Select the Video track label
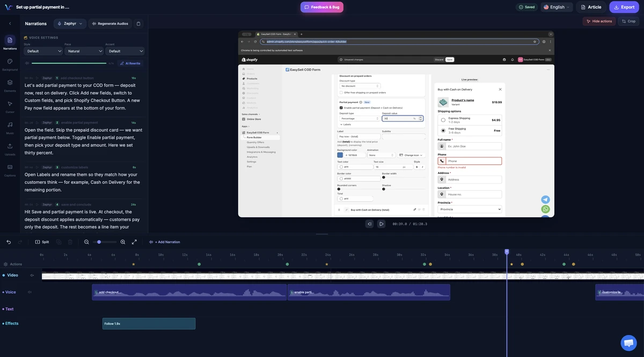The height and width of the screenshot is (357, 644). 12,275
